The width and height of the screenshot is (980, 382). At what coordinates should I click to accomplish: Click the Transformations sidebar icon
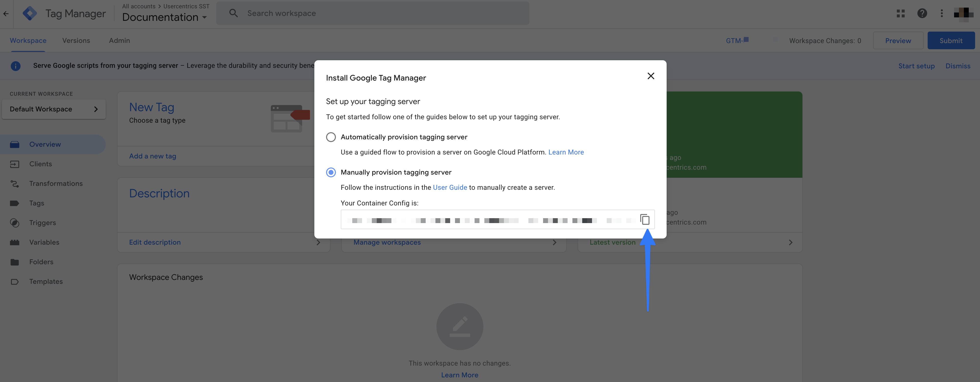(x=14, y=184)
